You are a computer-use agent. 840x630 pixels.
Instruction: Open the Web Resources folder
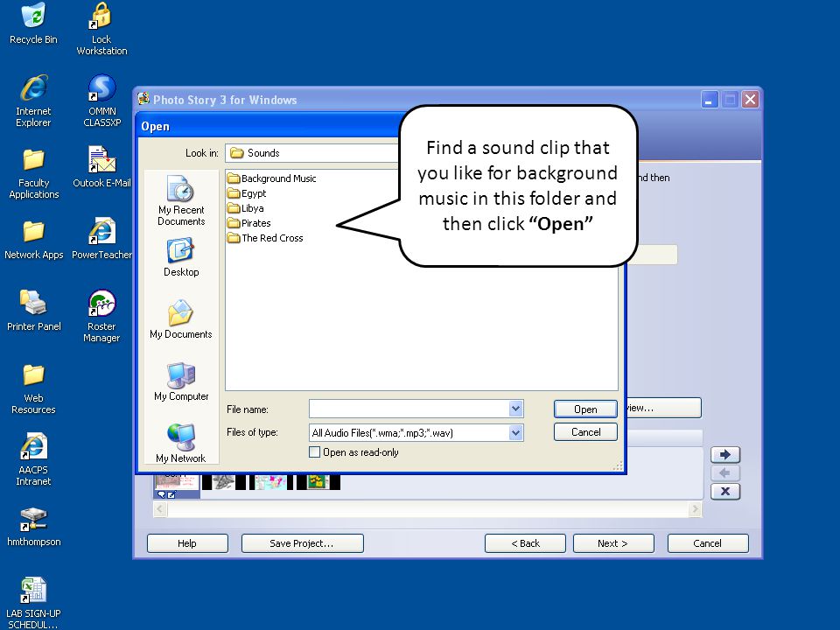[x=33, y=388]
